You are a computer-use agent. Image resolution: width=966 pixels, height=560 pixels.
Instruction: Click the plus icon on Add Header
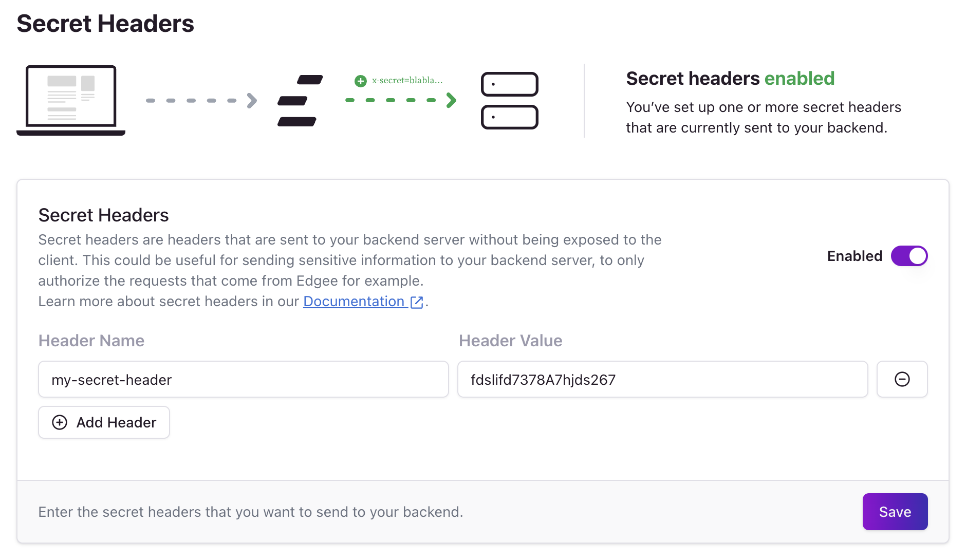(59, 422)
